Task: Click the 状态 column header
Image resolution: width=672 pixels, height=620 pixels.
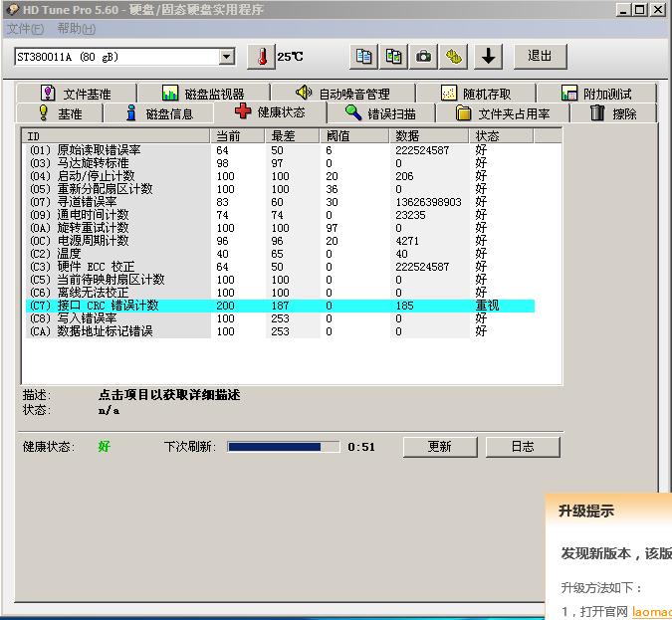Action: pyautogui.click(x=502, y=136)
